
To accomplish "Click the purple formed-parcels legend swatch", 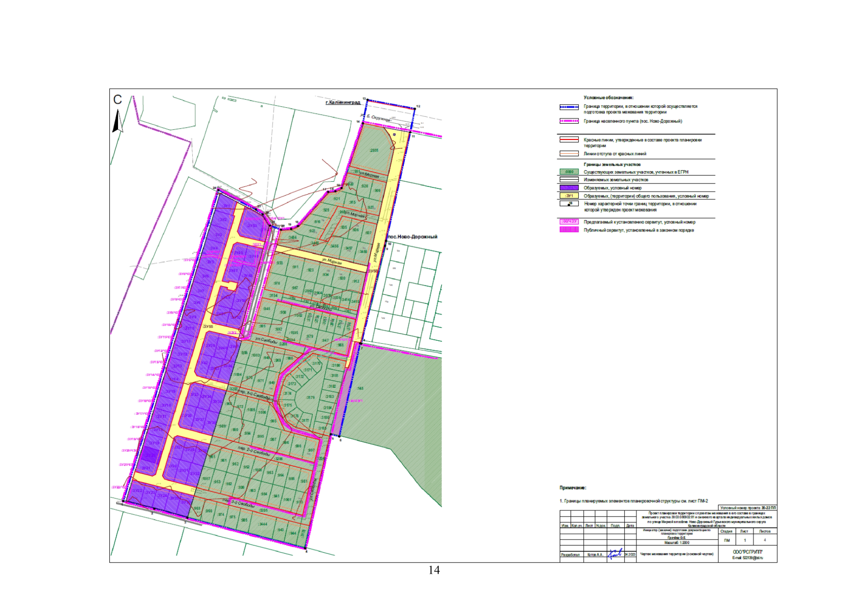I will point(569,187).
